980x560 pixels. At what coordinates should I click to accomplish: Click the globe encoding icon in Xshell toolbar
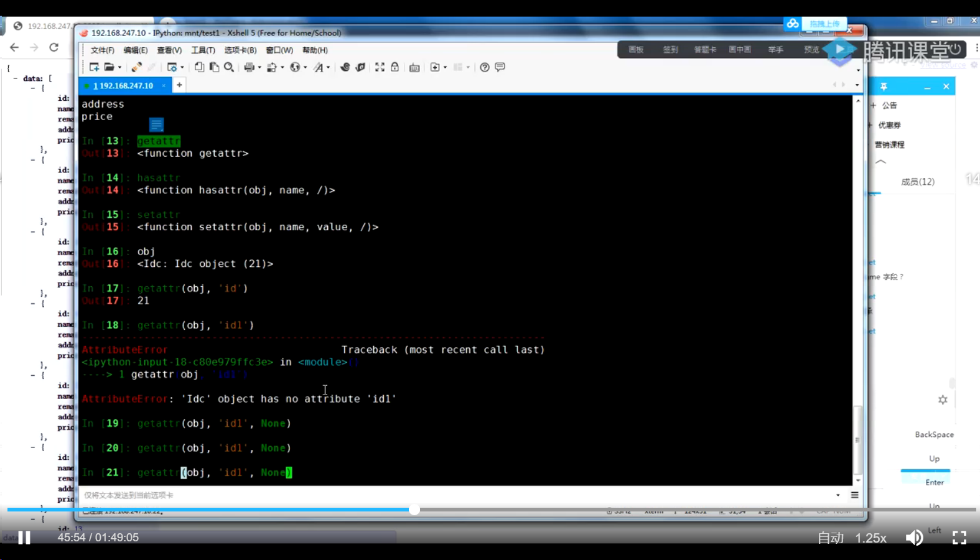[x=295, y=67]
